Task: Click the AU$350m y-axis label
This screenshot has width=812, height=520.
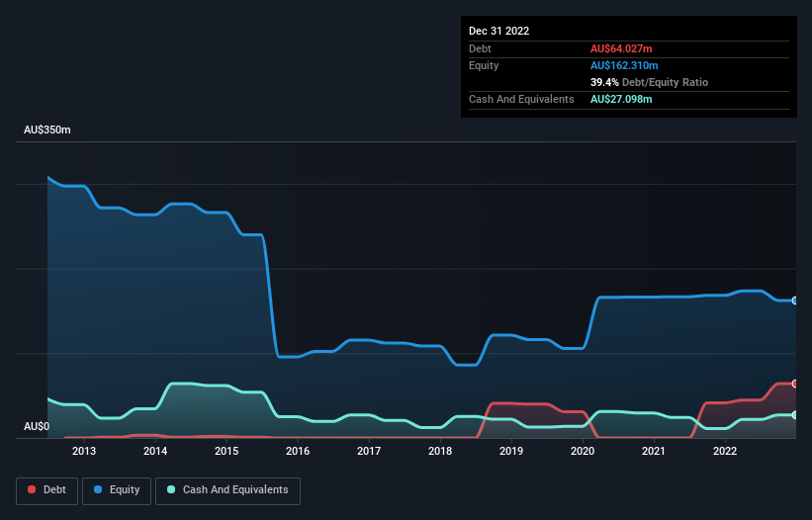Action: coord(47,130)
